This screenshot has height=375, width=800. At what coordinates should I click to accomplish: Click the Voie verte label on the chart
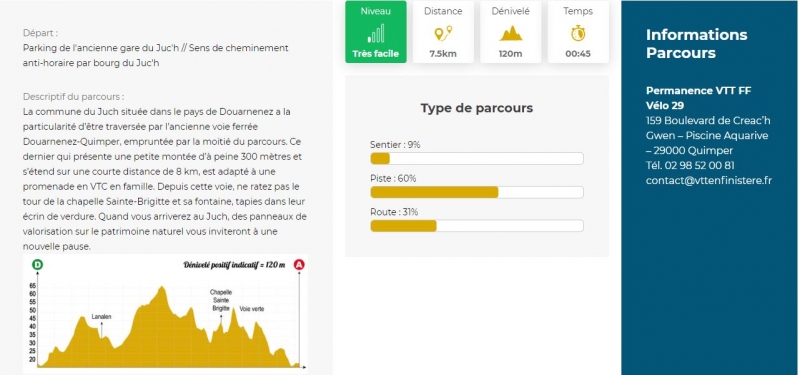point(252,309)
